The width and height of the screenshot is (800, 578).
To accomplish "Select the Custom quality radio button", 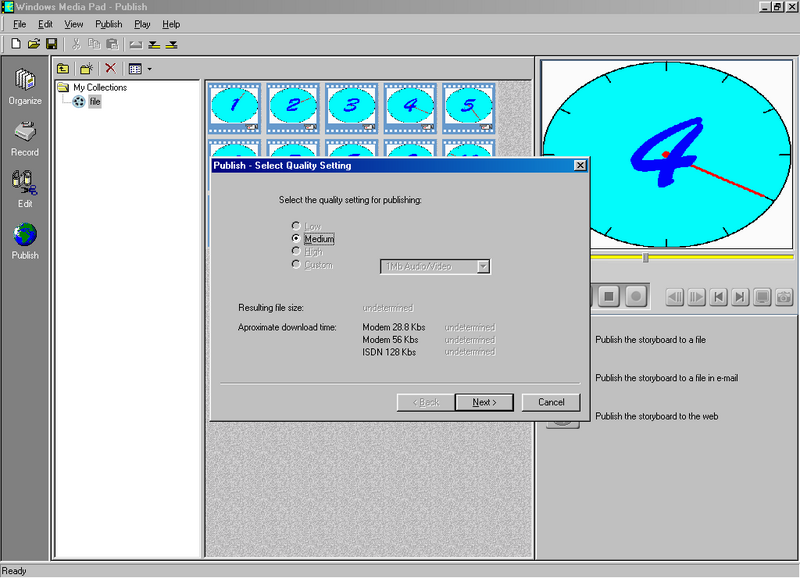I will [295, 265].
